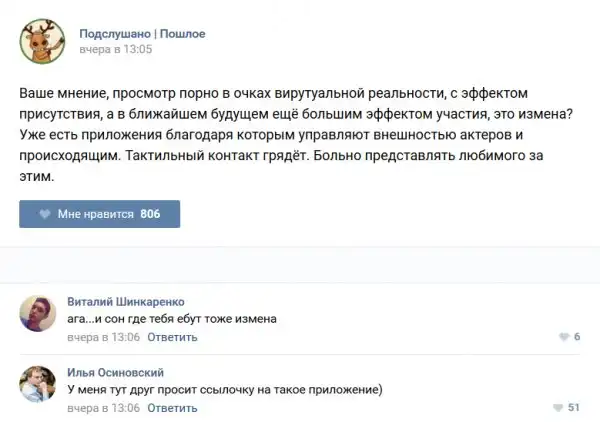Click the deer avatar of the group
This screenshot has width=600, height=422.
point(43,40)
